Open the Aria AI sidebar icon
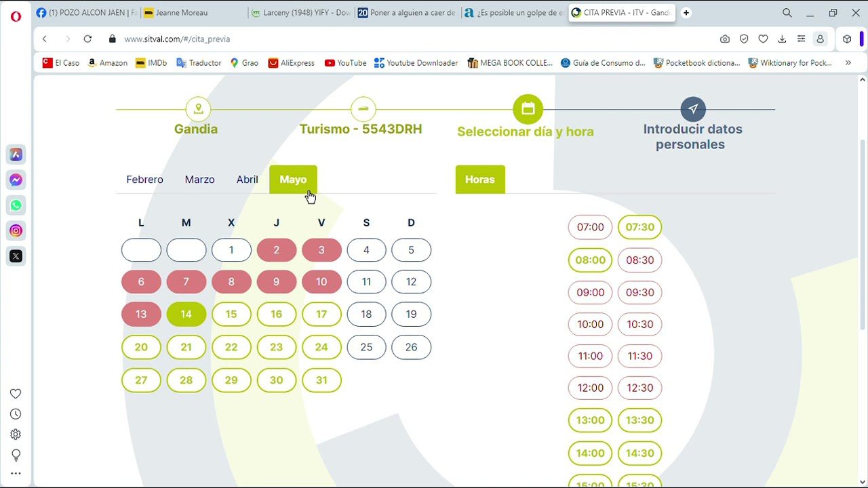The image size is (868, 488). coord(16,155)
